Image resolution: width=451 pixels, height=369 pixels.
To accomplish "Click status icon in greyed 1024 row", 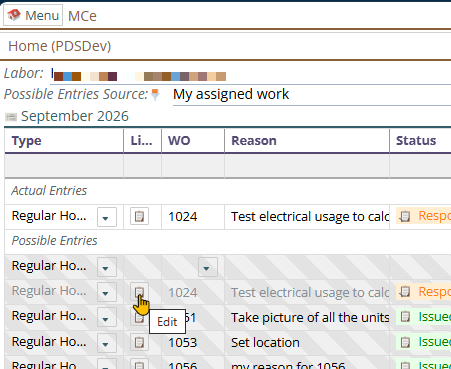I will [405, 292].
